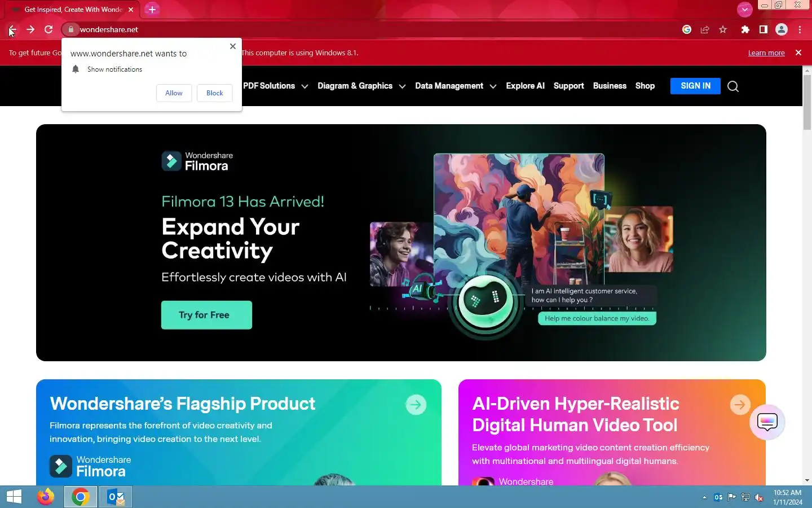Open the site search magnifier icon
This screenshot has height=508, width=812.
(x=733, y=86)
